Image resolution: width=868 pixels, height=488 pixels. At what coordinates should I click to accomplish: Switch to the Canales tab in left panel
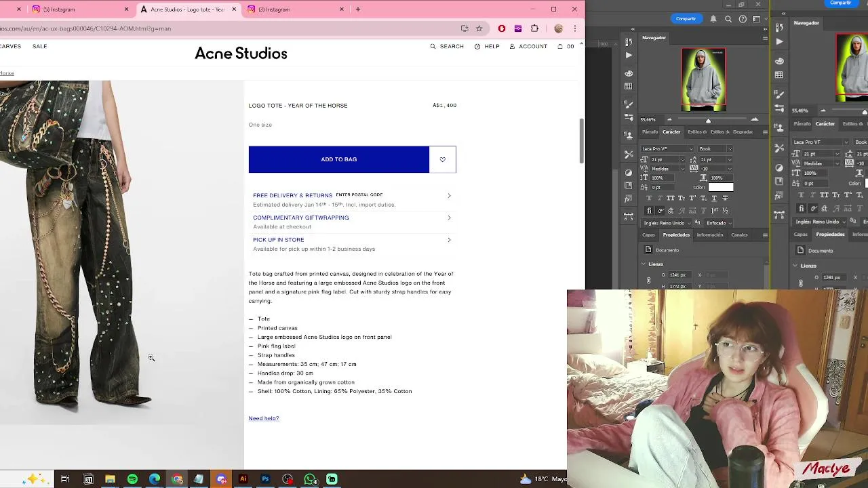click(739, 235)
